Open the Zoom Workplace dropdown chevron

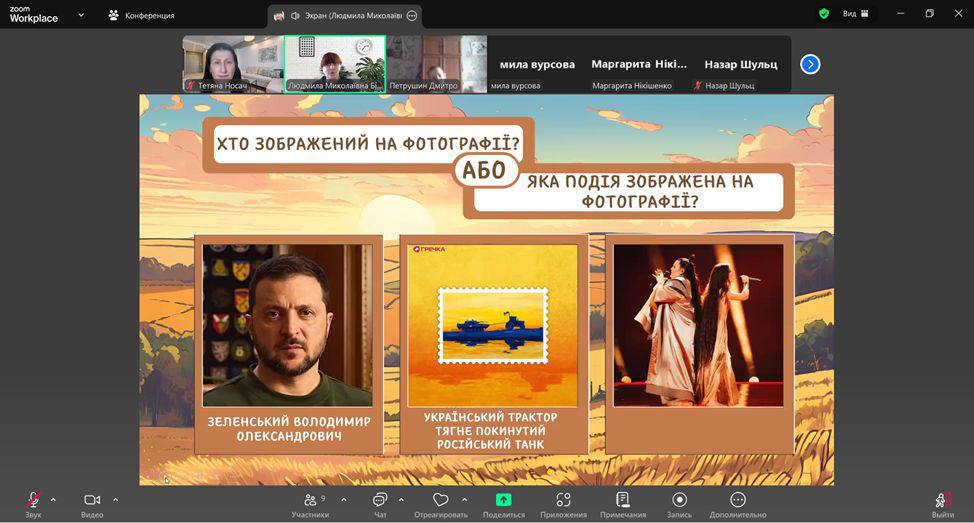(81, 15)
